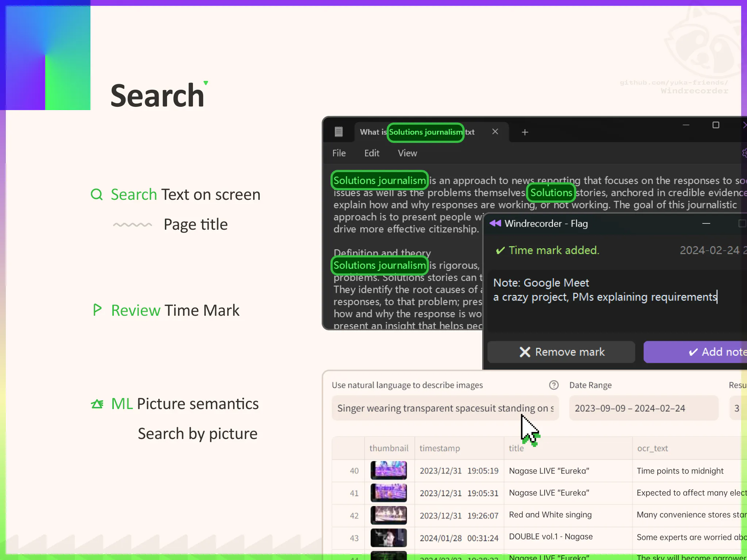Image resolution: width=747 pixels, height=560 pixels.
Task: Click the 'Time mark added.' status text
Action: pos(554,250)
